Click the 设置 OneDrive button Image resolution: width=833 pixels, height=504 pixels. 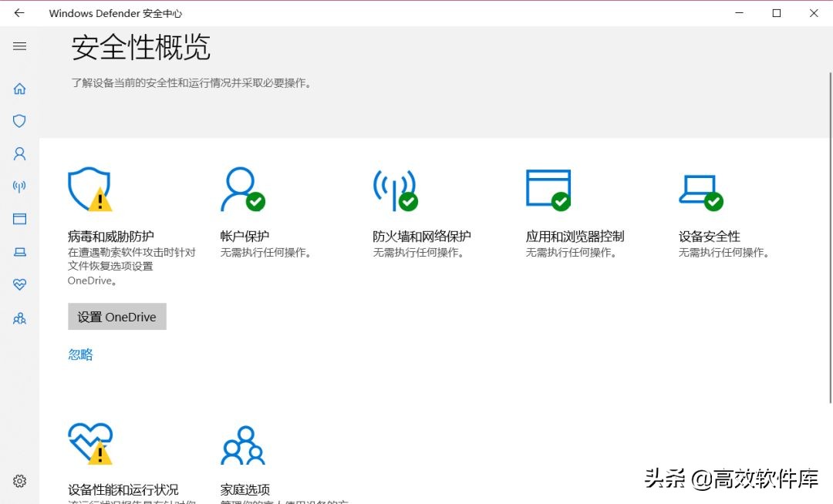point(116,316)
